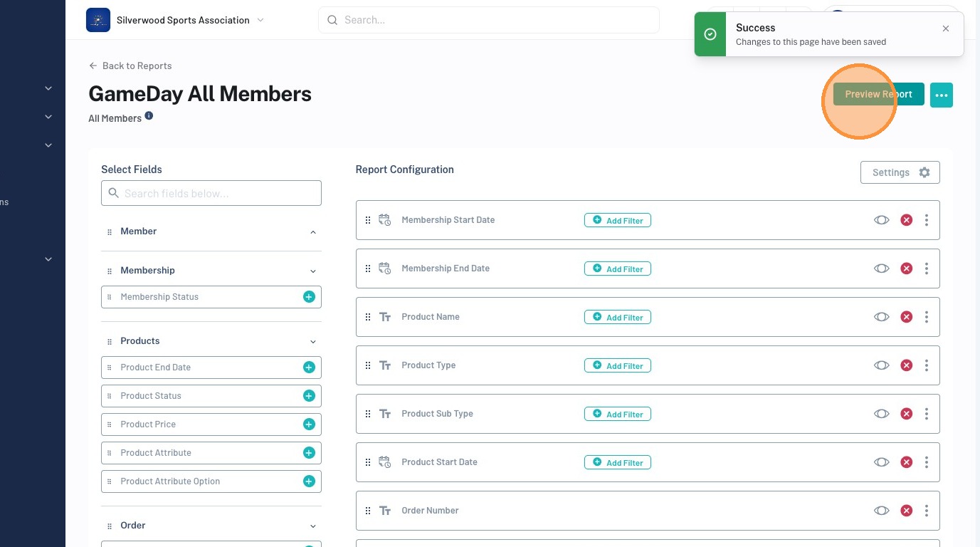Open report Settings

coord(900,172)
